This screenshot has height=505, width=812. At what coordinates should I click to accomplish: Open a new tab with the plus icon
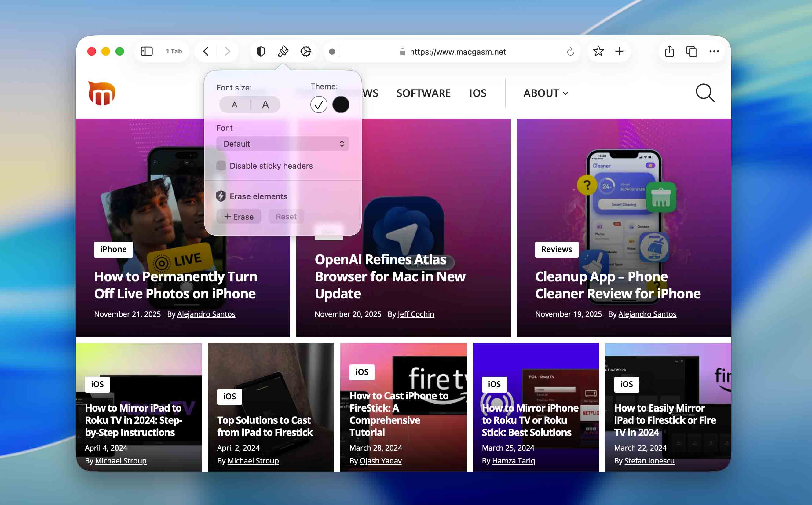[619, 51]
